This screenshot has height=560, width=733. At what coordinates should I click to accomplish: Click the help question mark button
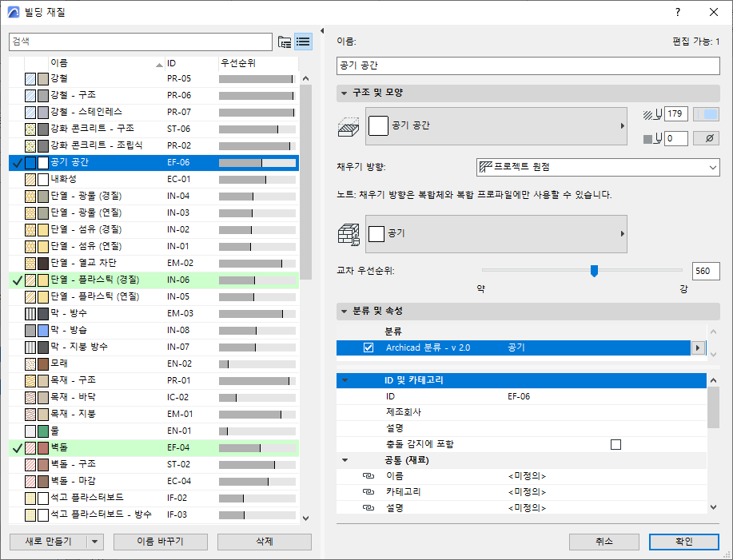pyautogui.click(x=678, y=12)
